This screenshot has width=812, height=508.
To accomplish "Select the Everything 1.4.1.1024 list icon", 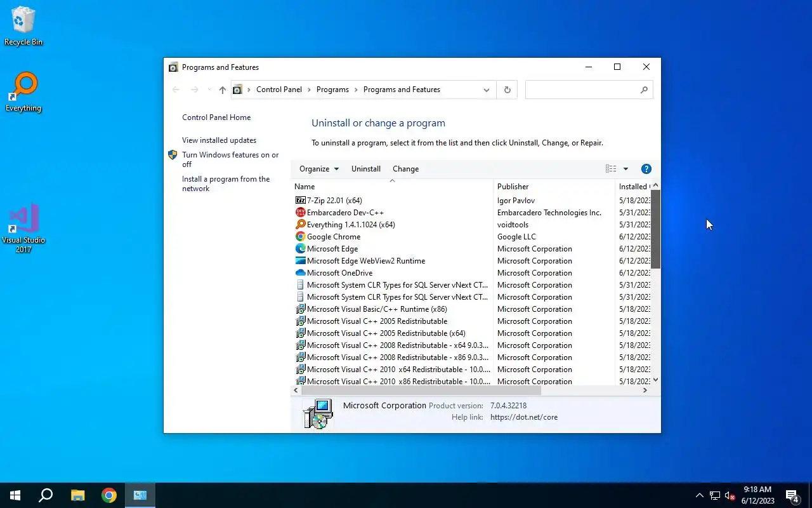I will tap(301, 225).
